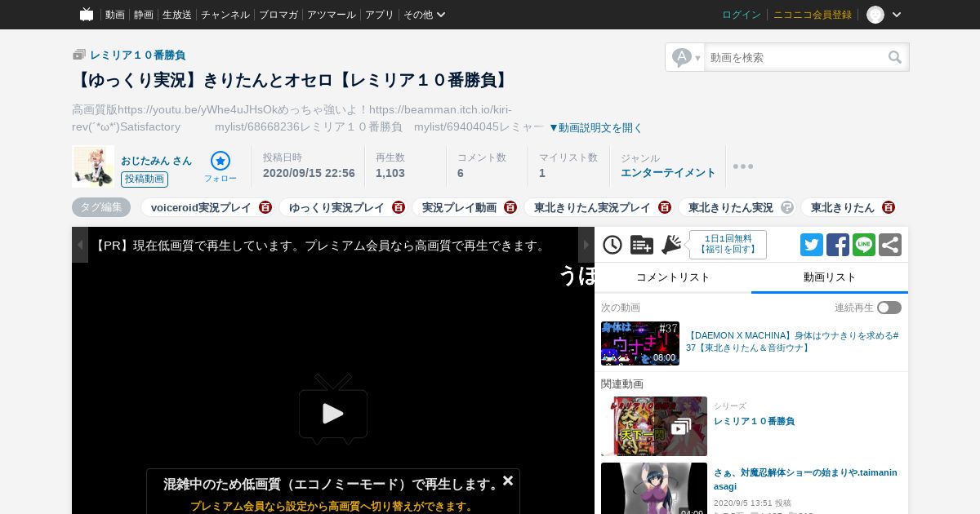The image size is (980, 514).
Task: Open the レミリア１０番勝負 series thumbnail
Action: point(654,427)
